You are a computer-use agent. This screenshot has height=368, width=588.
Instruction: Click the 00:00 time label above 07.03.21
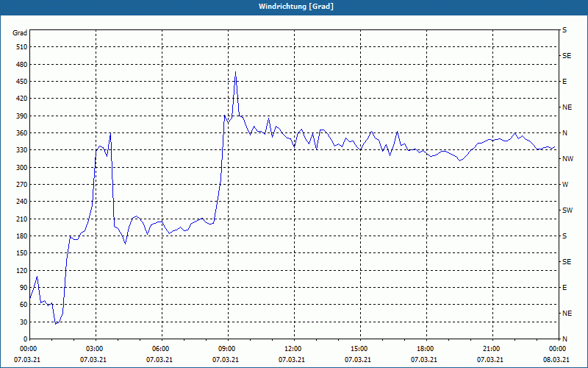click(27, 349)
